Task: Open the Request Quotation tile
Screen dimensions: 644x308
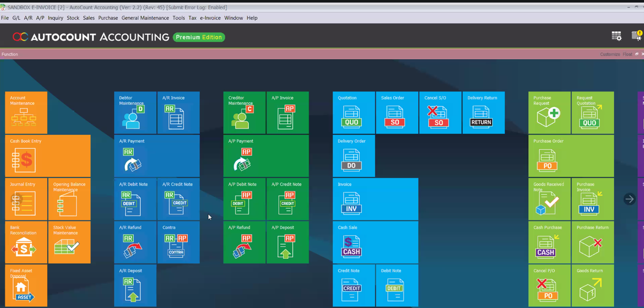Action: click(593, 113)
